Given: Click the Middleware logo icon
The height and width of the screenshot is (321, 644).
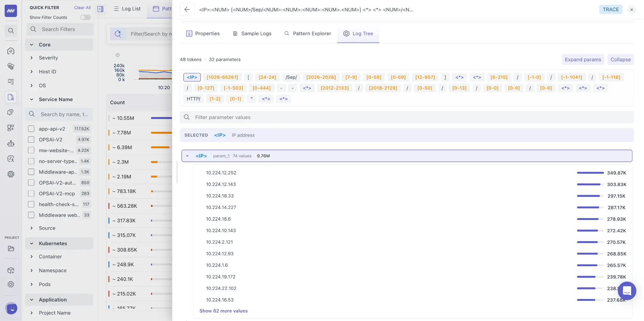Looking at the screenshot, I should click(x=11, y=11).
